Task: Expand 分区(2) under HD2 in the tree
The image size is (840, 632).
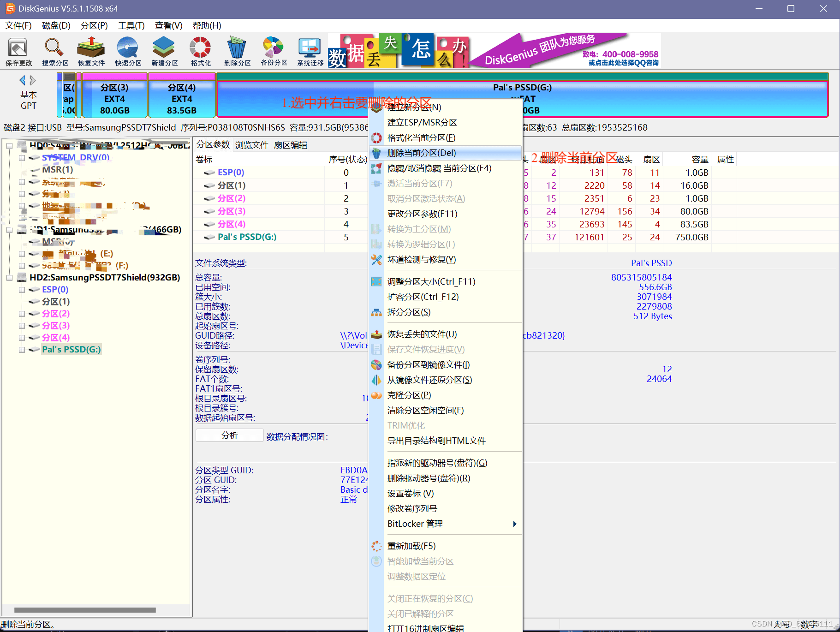Action: click(22, 314)
